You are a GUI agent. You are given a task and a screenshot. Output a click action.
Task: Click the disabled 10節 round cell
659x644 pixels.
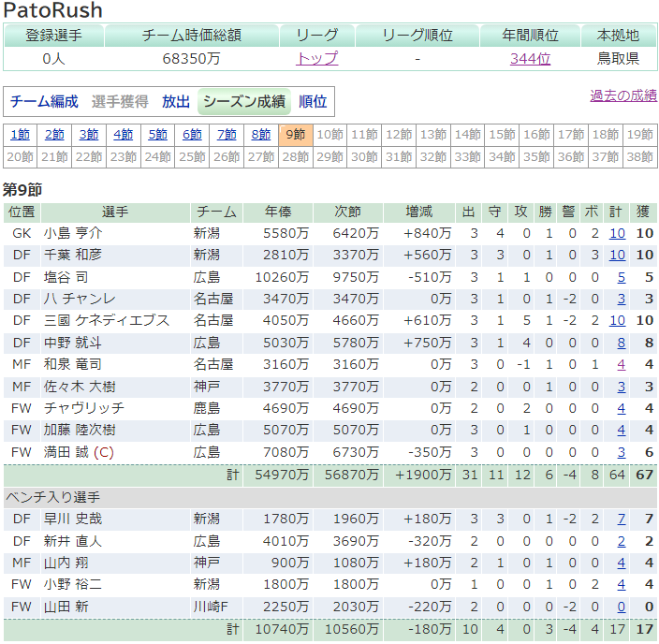[x=329, y=135]
